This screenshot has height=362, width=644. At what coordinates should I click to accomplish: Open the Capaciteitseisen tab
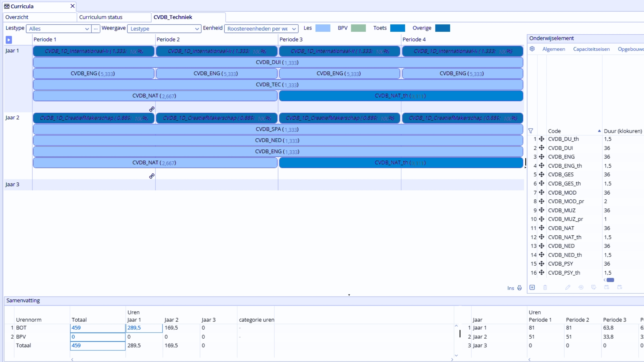click(591, 49)
